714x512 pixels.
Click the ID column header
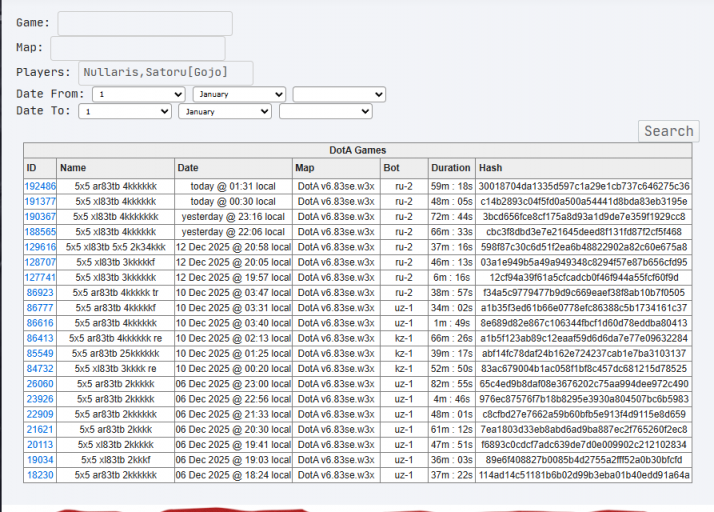pos(40,168)
